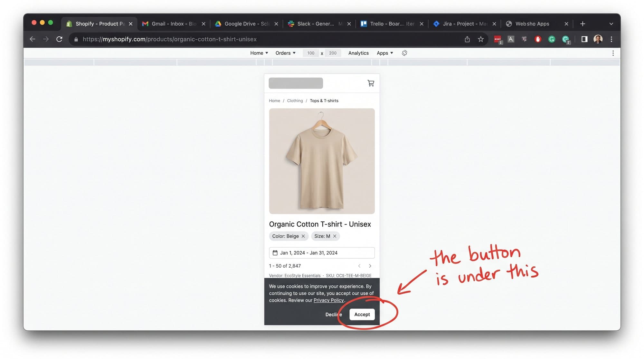Open the Privacy Policy link
Viewport: 644px width, 359px height.
pyautogui.click(x=328, y=300)
